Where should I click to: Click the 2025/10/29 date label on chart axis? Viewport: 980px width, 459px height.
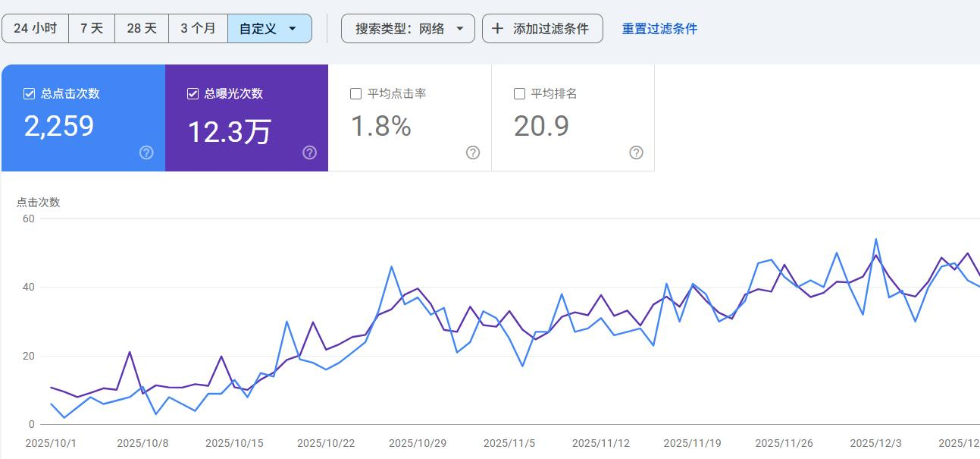[418, 443]
